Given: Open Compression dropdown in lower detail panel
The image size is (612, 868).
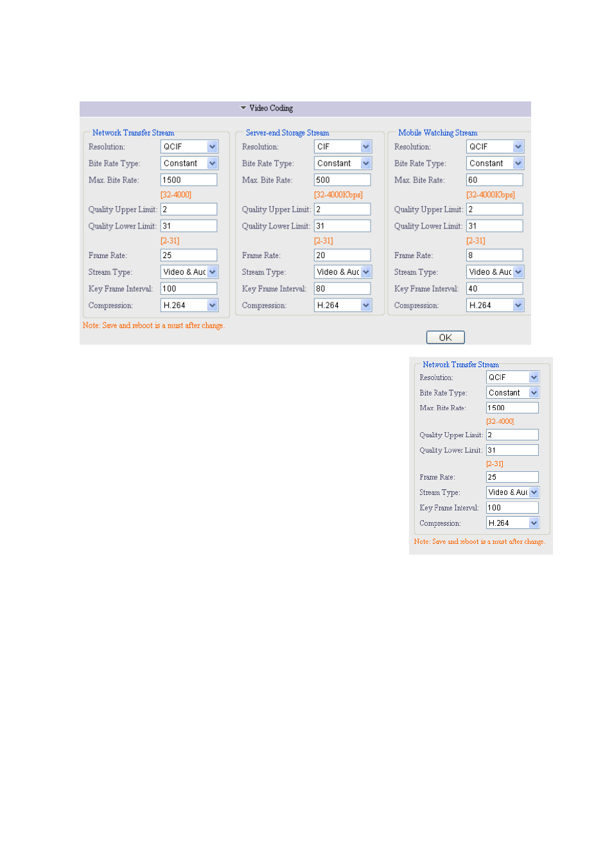Looking at the screenshot, I should (x=512, y=523).
